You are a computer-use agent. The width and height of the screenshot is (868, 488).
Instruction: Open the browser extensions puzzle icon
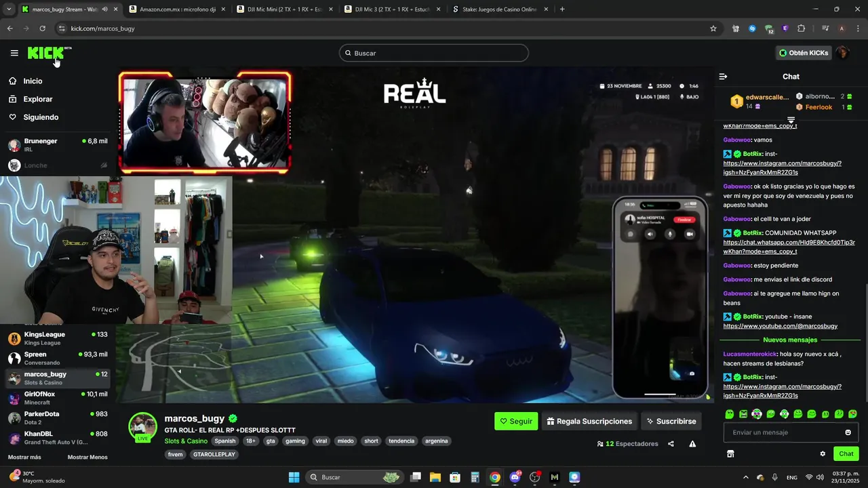[x=802, y=28]
